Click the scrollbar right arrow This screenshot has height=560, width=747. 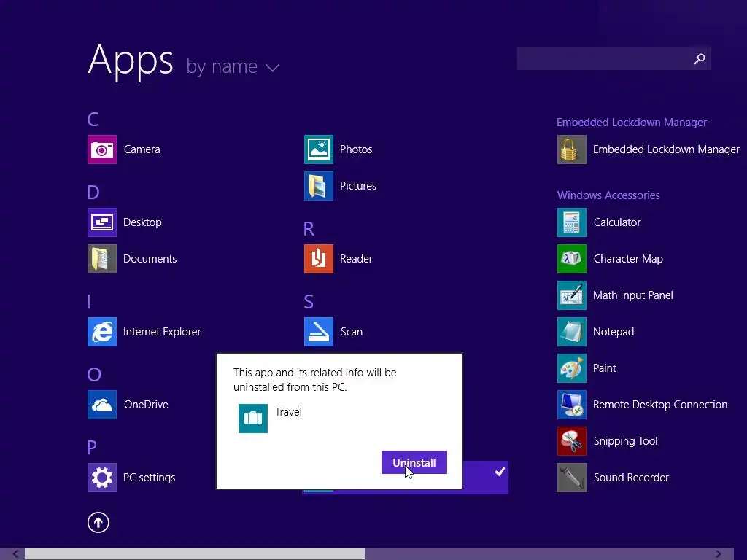(718, 554)
